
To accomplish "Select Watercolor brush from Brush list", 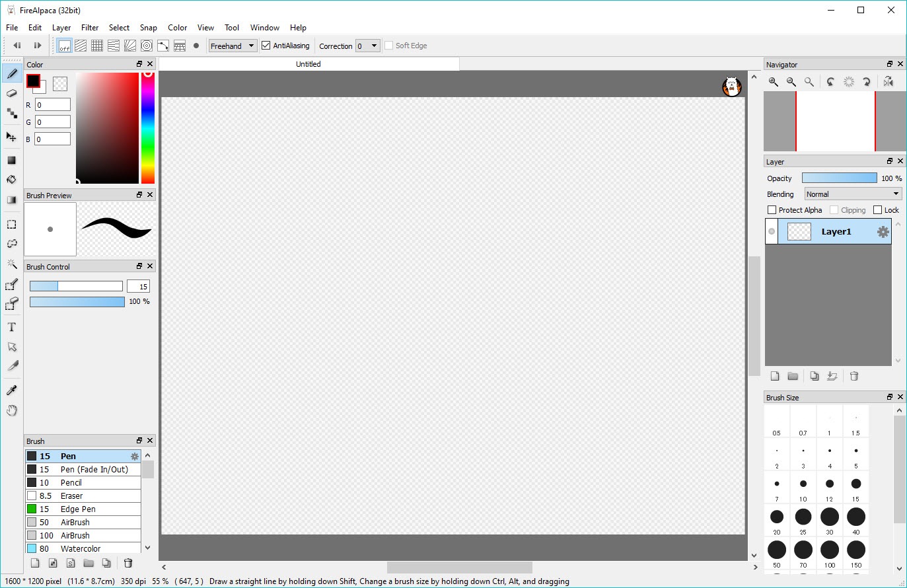I will tap(81, 548).
